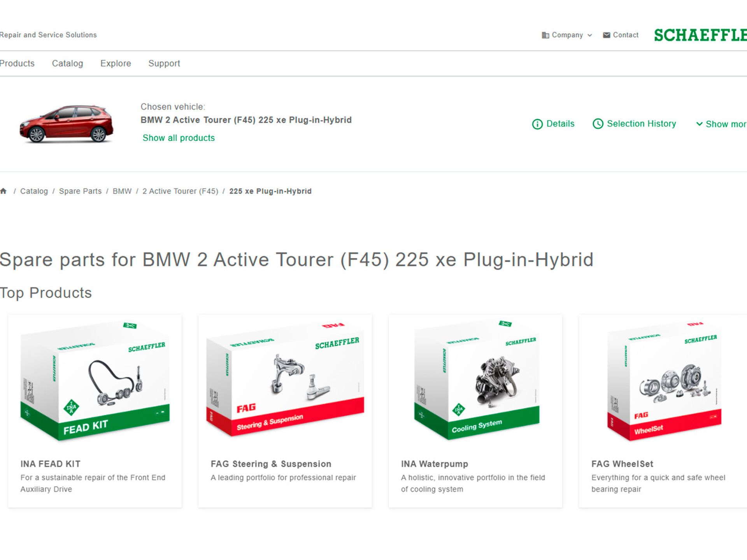Screen dimensions: 747x560
Task: Expand the Show more chevron
Action: [x=699, y=124]
